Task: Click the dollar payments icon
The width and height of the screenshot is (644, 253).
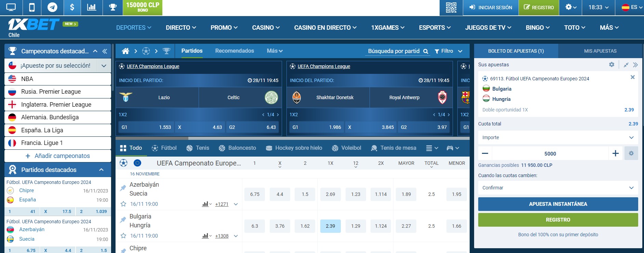Action: tap(72, 7)
